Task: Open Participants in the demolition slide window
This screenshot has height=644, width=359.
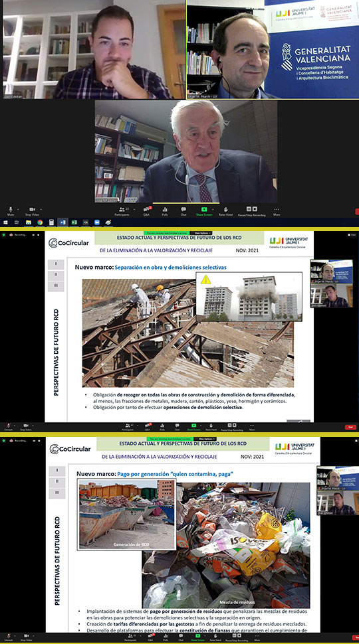Action: pyautogui.click(x=128, y=427)
